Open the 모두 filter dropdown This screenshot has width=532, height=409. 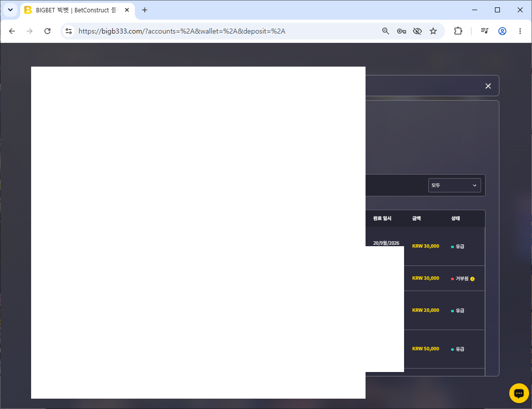(x=454, y=186)
